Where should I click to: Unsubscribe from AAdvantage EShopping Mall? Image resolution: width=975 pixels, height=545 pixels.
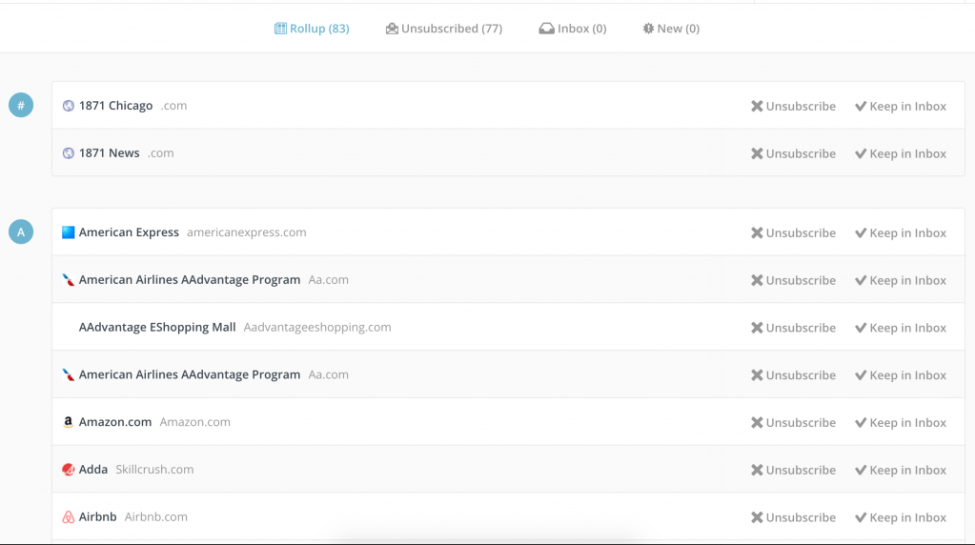tap(793, 328)
